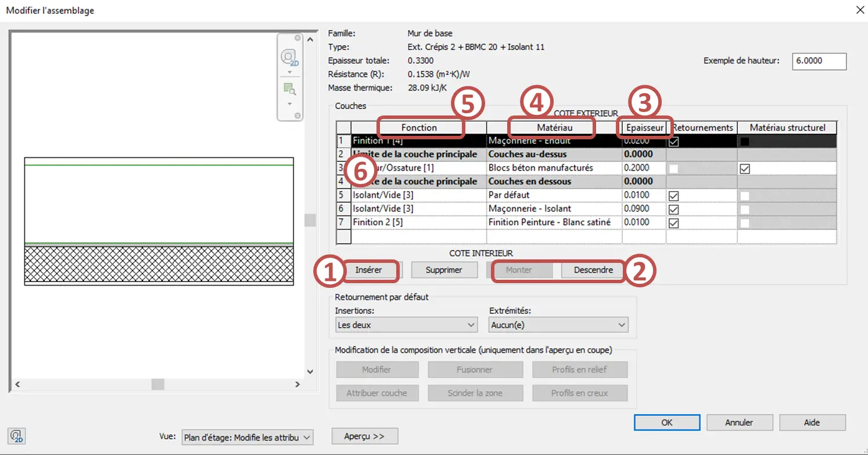
Task: Click the 0.2000 thickness cell
Action: 644,168
